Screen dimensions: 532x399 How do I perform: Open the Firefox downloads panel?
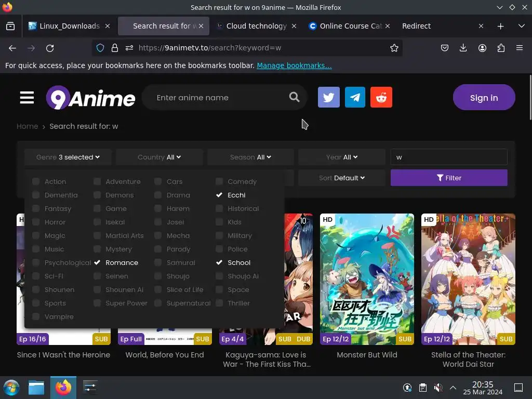(463, 48)
